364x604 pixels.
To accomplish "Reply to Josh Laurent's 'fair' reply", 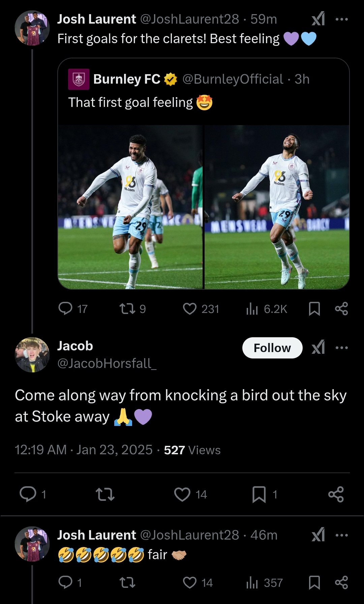I will coord(65,582).
